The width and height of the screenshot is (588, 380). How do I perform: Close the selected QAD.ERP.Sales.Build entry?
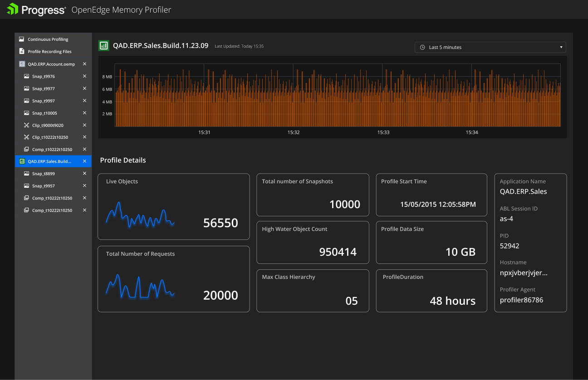(x=84, y=161)
